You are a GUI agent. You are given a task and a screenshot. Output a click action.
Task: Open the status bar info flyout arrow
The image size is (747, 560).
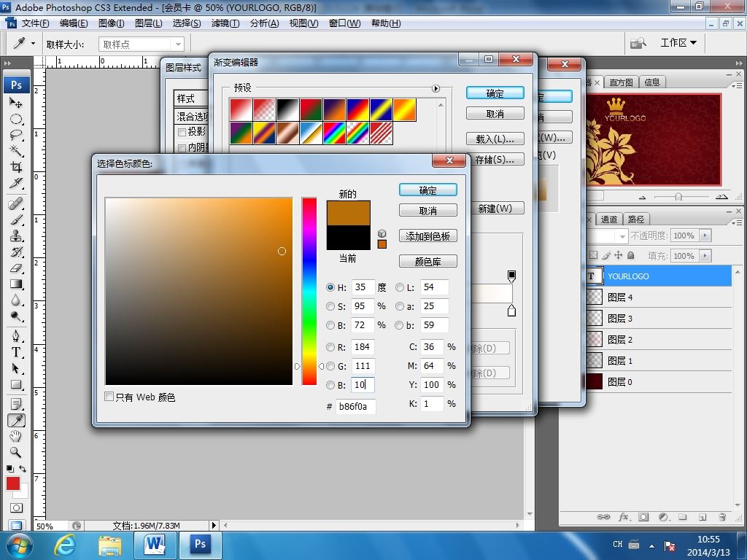click(x=214, y=525)
